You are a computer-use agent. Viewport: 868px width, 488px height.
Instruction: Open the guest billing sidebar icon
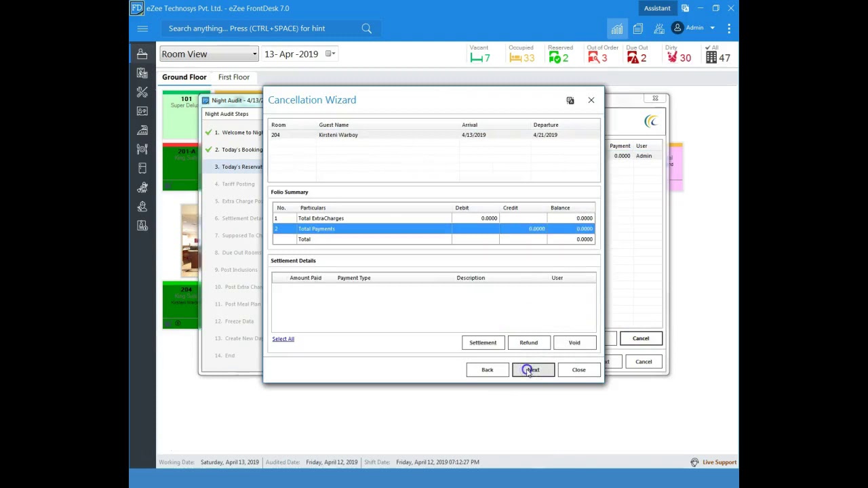pos(142,225)
